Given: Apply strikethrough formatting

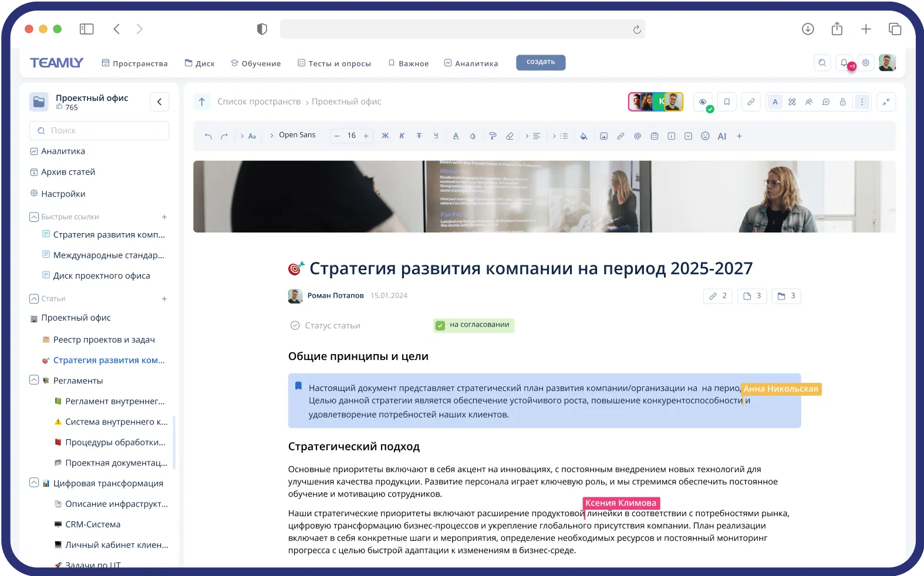Looking at the screenshot, I should pyautogui.click(x=419, y=136).
